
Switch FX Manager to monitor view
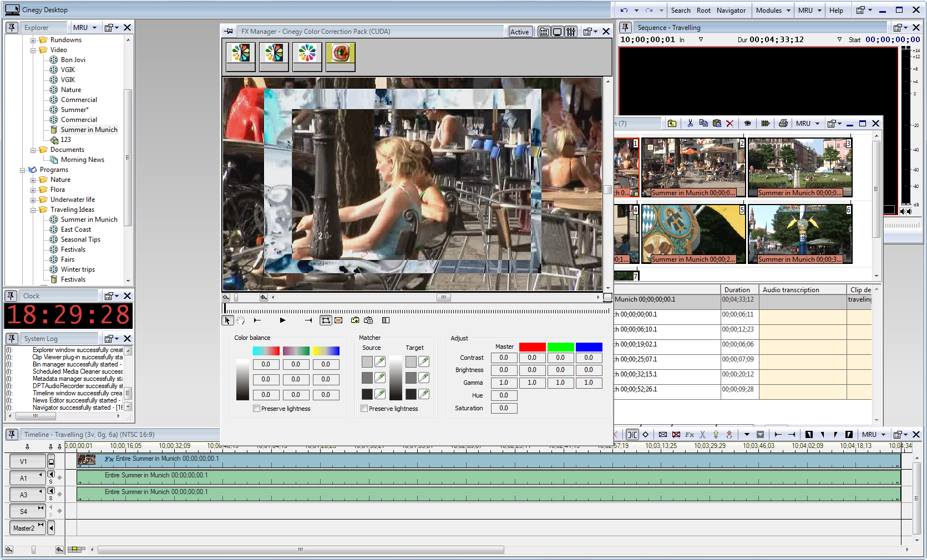558,32
